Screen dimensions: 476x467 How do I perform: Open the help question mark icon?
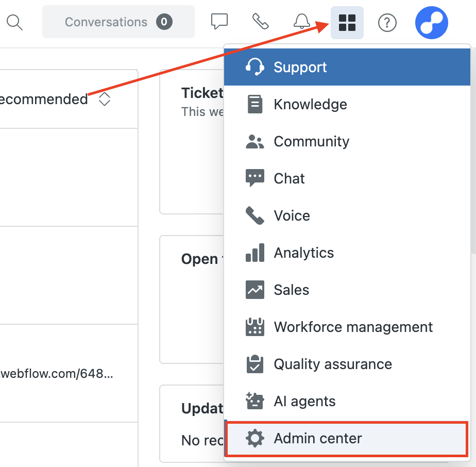pyautogui.click(x=387, y=23)
